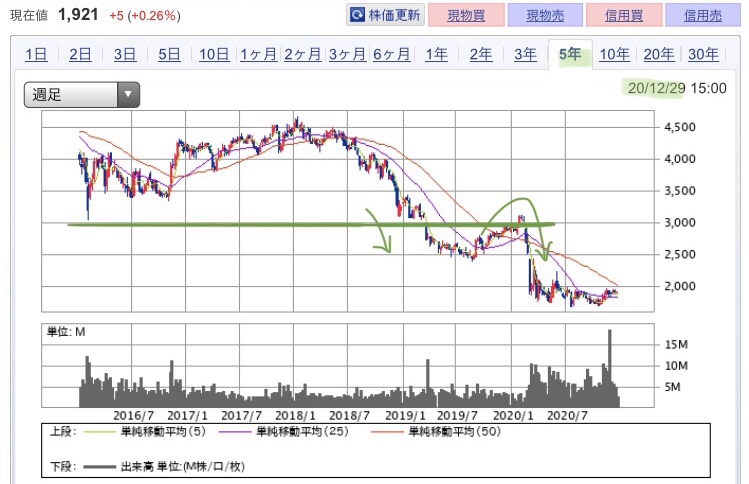Show the 3年 chart range
749x484 pixels.
(x=525, y=54)
